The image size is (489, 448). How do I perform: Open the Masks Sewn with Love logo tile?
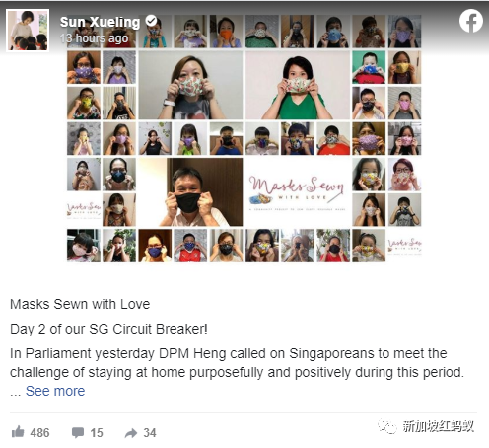298,192
